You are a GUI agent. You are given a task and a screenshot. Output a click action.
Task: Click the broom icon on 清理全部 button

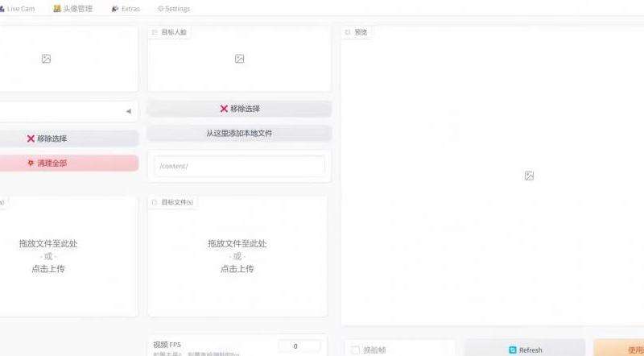pyautogui.click(x=31, y=164)
